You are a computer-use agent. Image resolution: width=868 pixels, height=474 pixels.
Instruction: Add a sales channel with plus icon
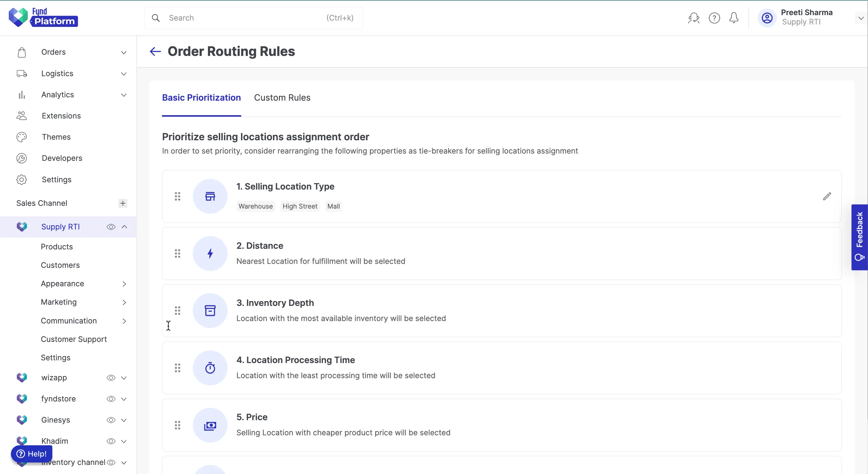(123, 203)
